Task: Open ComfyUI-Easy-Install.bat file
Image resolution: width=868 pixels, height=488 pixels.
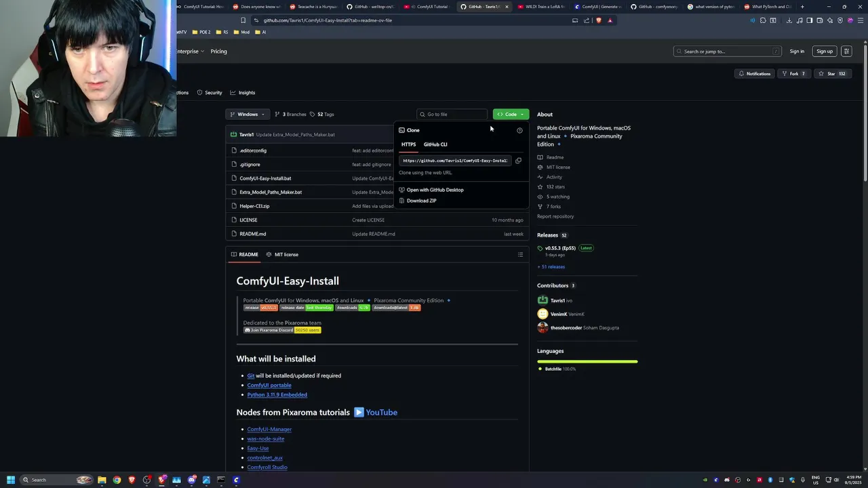Action: tap(265, 178)
